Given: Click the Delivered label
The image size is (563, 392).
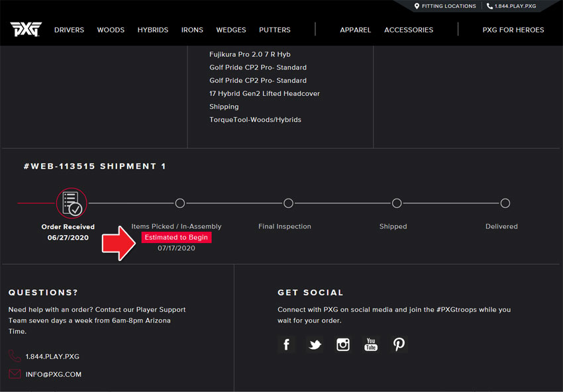Looking at the screenshot, I should [x=501, y=226].
